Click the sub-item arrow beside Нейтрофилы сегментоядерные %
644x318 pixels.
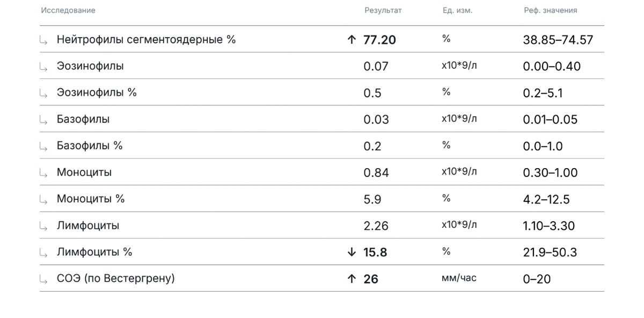[43, 40]
